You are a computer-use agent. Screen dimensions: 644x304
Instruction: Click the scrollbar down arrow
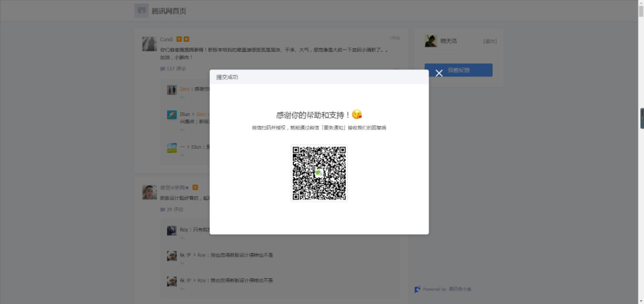point(640,300)
